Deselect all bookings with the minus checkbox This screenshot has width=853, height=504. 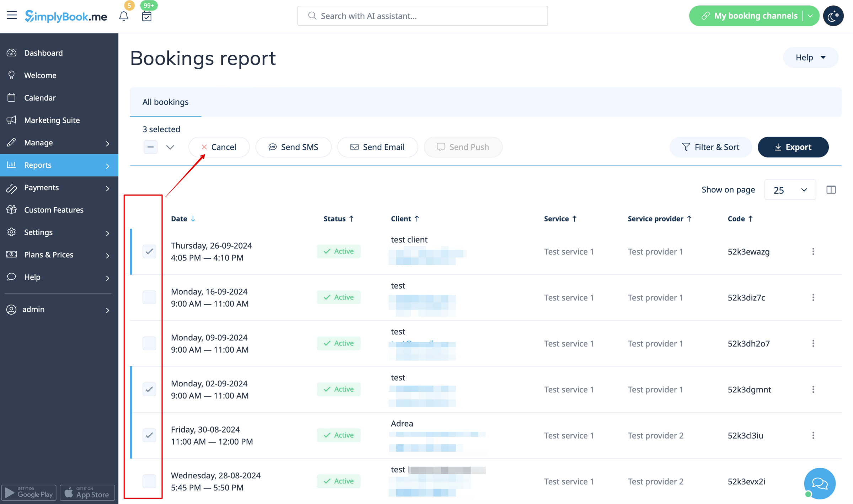150,147
